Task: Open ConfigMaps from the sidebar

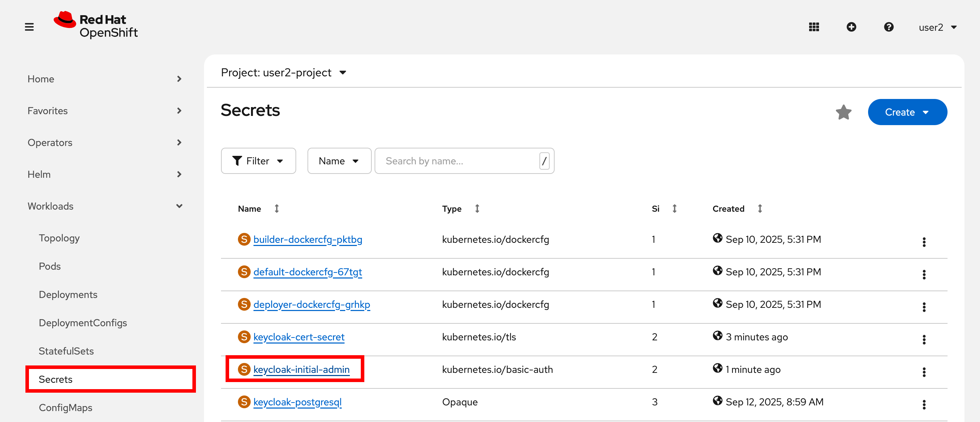Action: coord(65,408)
